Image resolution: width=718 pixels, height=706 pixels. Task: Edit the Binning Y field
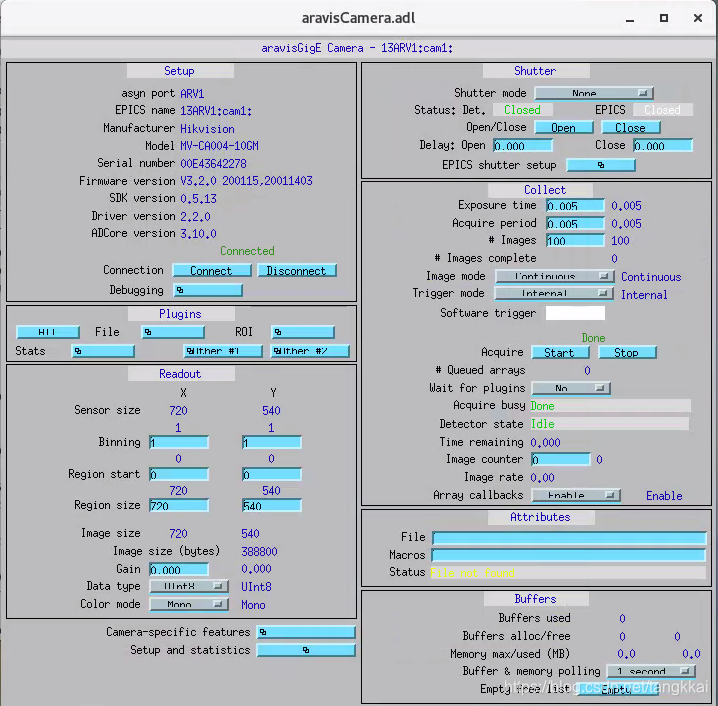point(272,442)
